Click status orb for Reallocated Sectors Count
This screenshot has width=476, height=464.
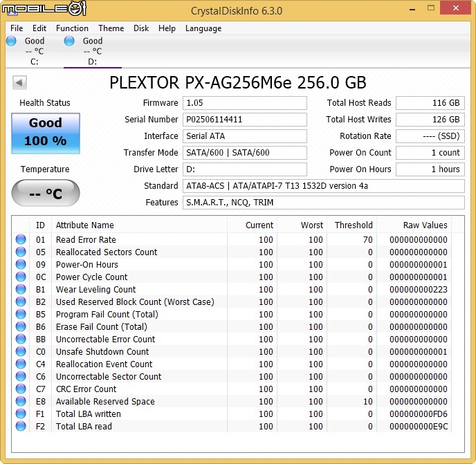(x=21, y=252)
